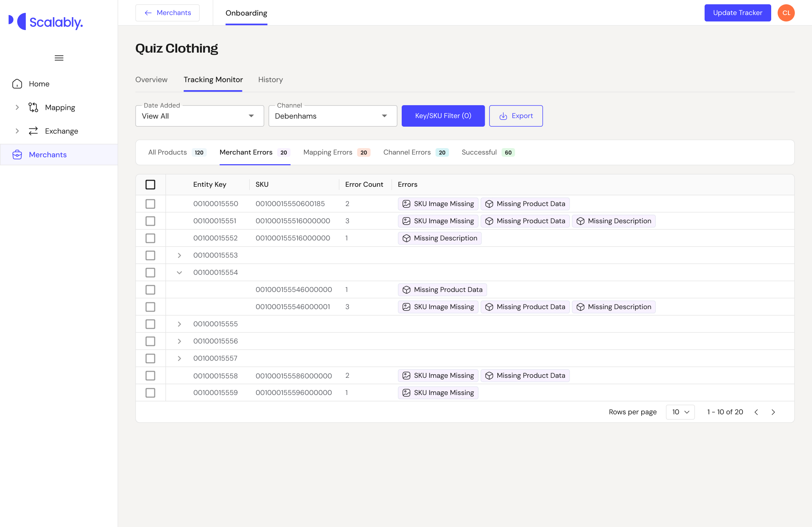Select checkbox for entity 00100015559
This screenshot has height=527, width=812.
coord(150,393)
